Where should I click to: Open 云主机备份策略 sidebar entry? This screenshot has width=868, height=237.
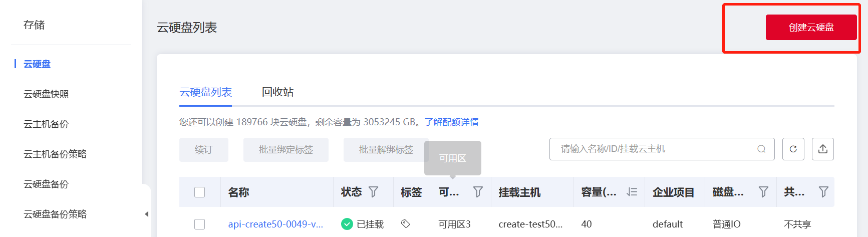coord(55,154)
